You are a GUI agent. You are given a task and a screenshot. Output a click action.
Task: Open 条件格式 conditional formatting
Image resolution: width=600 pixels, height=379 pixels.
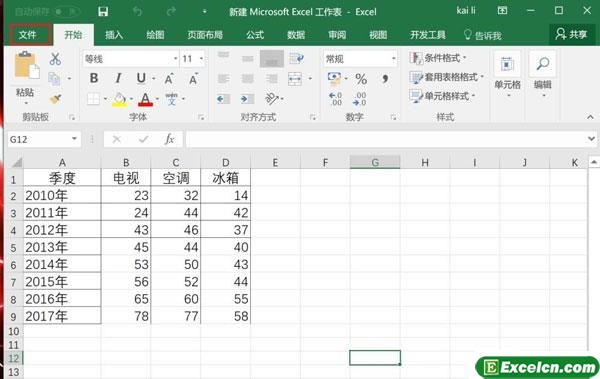pyautogui.click(x=439, y=58)
